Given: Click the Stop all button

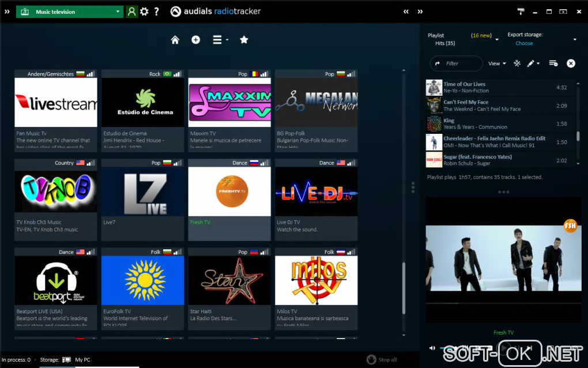Looking at the screenshot, I should point(382,359).
